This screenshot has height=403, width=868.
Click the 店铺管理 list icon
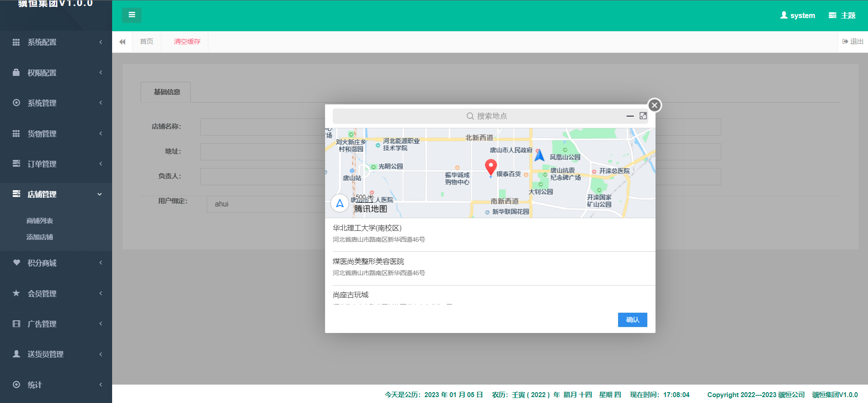[x=16, y=194]
